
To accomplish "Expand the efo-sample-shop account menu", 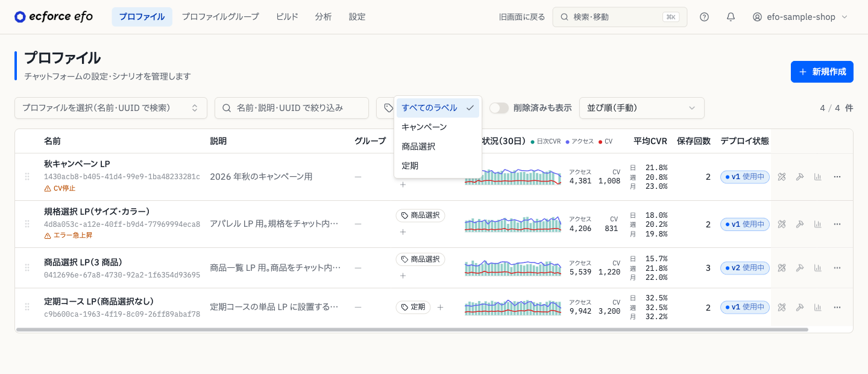I will point(800,17).
